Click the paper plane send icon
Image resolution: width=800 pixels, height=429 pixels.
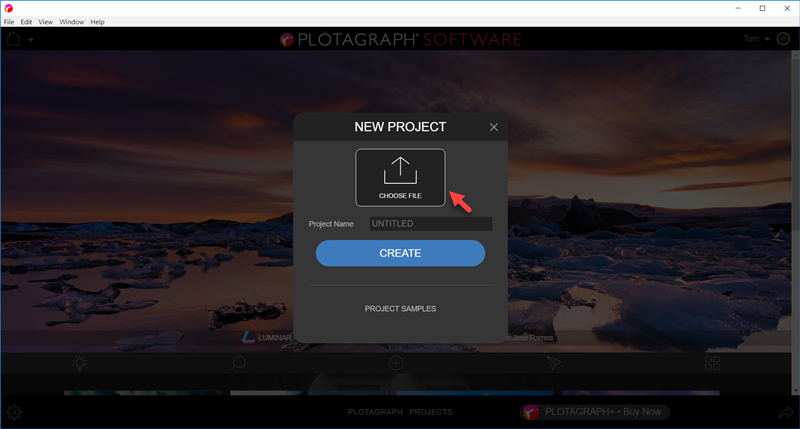[x=554, y=363]
